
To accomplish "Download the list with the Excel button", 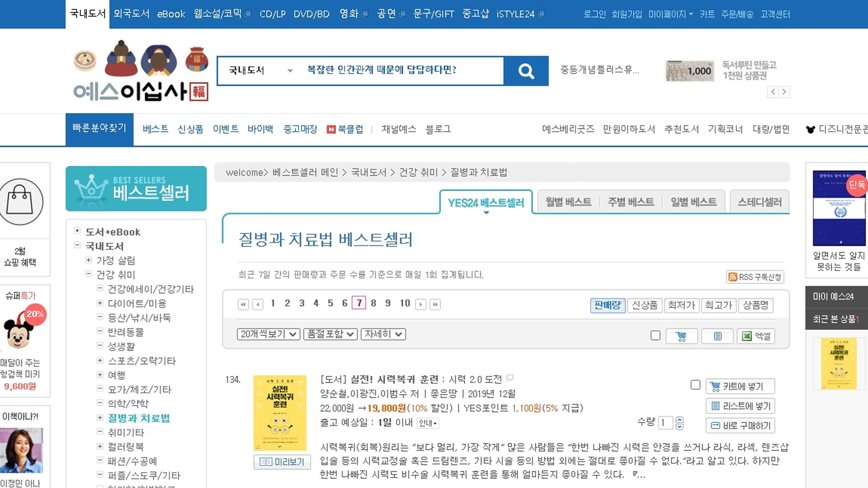I will coord(756,336).
